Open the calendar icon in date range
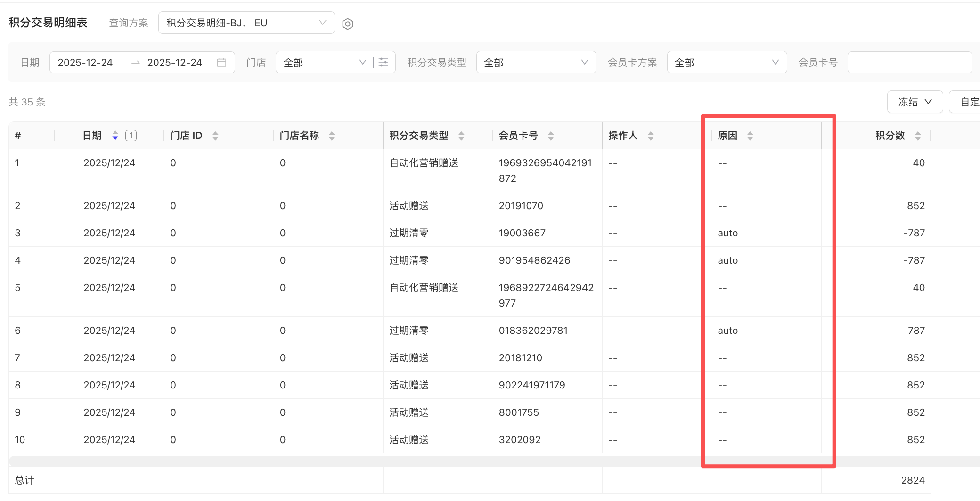Image resolution: width=980 pixels, height=501 pixels. (221, 63)
